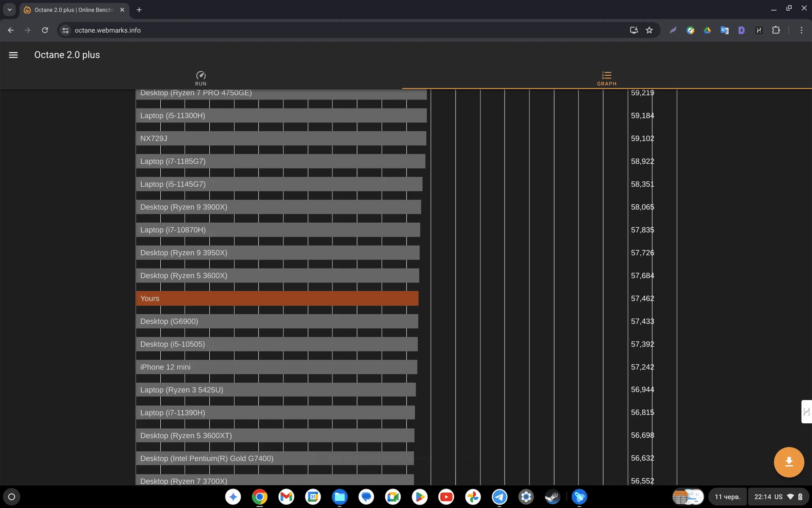The height and width of the screenshot is (508, 812).
Task: Open the Files app from the shelf
Action: point(340,497)
